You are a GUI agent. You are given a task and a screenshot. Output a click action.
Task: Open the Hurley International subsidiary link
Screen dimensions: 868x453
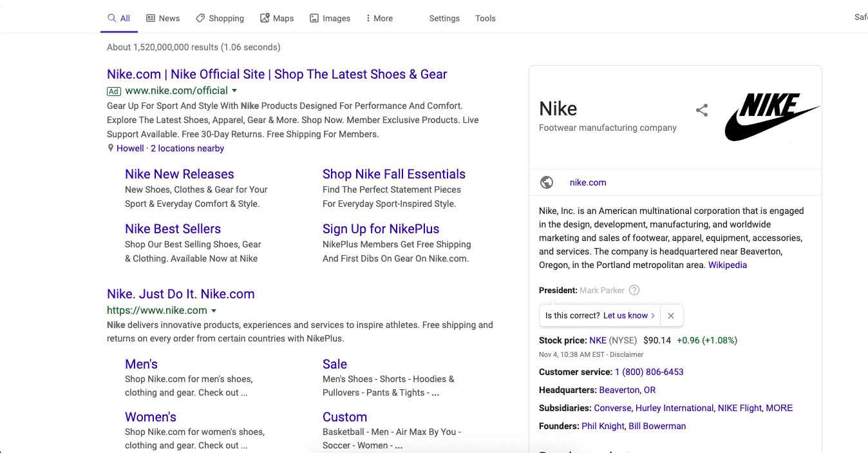coord(674,408)
